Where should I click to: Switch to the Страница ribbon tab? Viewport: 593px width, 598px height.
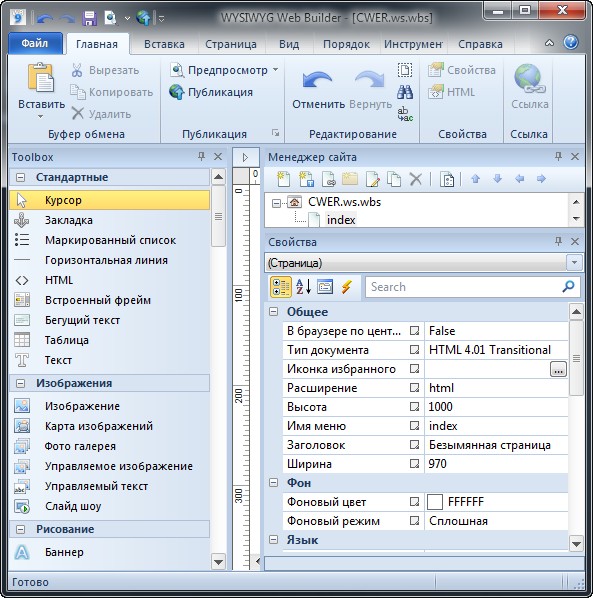click(x=231, y=44)
